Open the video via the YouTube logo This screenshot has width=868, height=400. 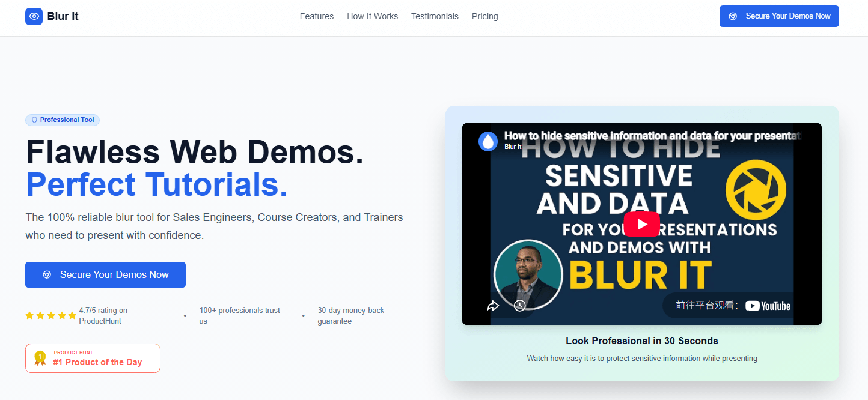click(x=768, y=306)
